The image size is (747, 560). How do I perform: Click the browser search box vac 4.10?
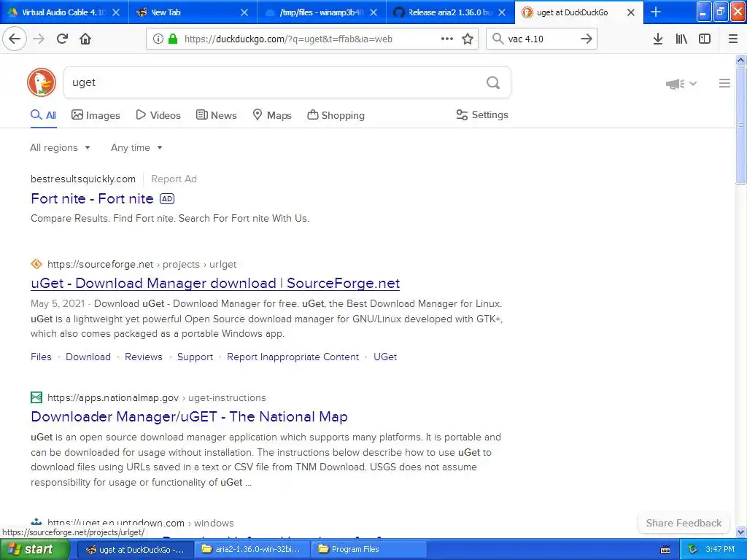pyautogui.click(x=541, y=39)
